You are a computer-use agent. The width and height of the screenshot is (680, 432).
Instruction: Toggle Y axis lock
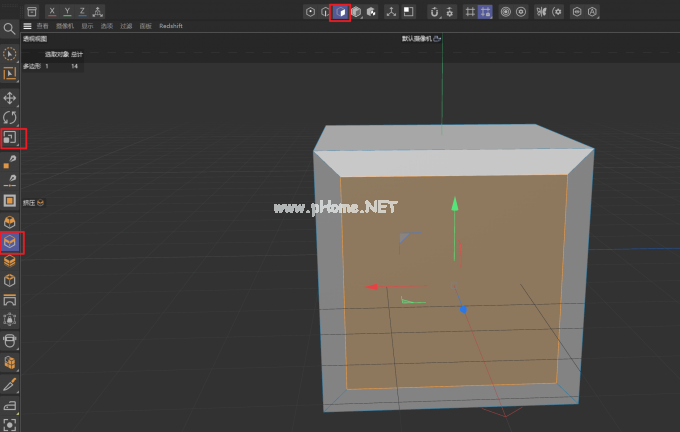67,11
